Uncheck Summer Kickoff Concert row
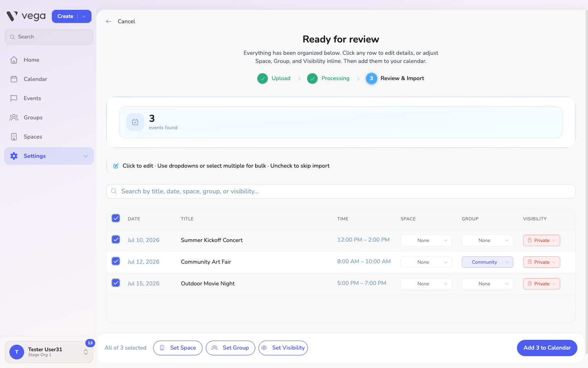The width and height of the screenshot is (588, 368). pos(116,239)
